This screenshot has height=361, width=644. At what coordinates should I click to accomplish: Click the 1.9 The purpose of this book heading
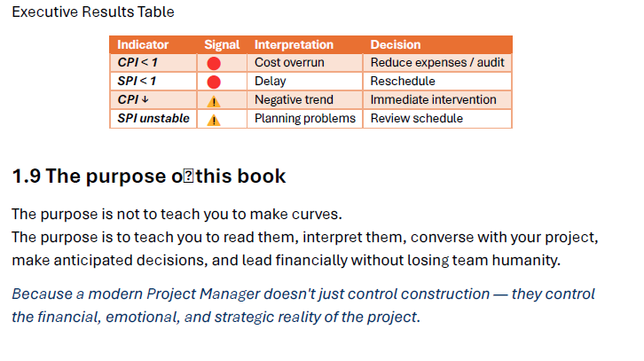coord(149,177)
